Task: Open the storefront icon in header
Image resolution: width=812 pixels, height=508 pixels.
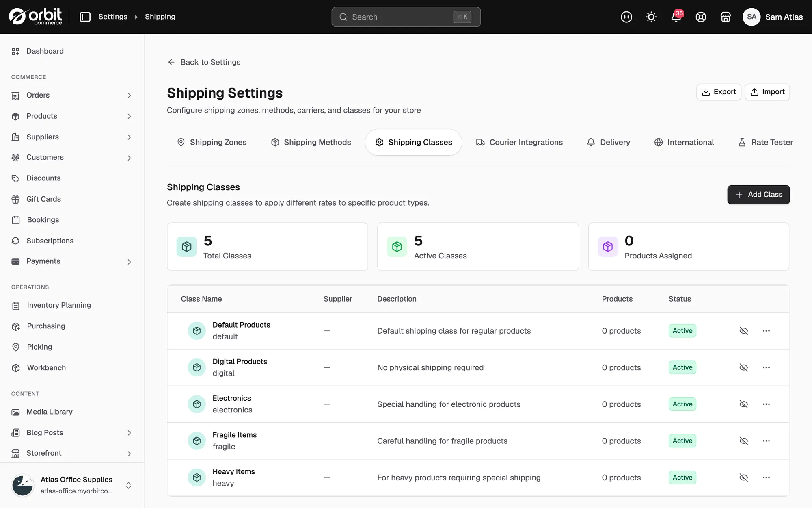Action: [726, 17]
